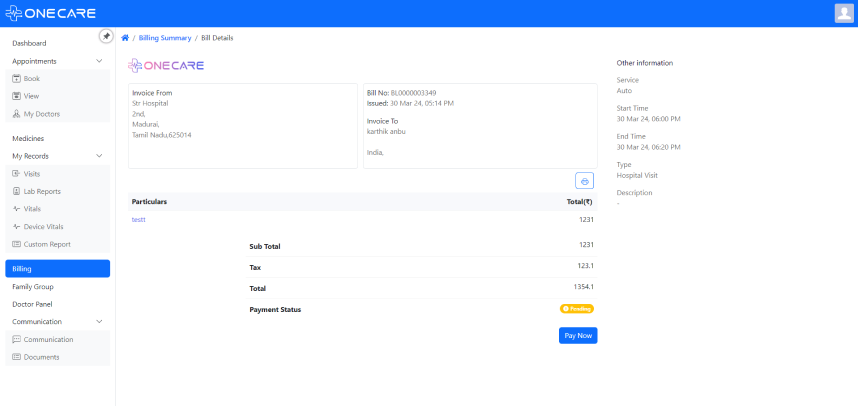
Task: Open Lab Reports from sidebar
Action: (42, 191)
